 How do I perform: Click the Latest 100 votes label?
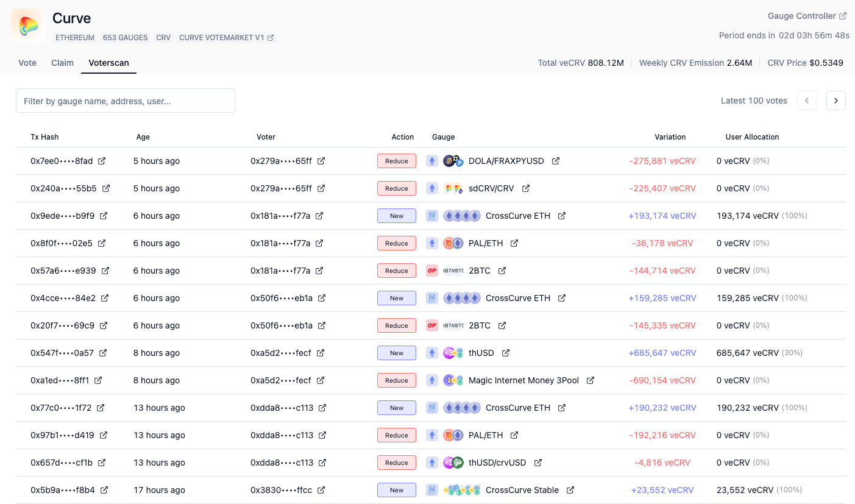point(754,101)
